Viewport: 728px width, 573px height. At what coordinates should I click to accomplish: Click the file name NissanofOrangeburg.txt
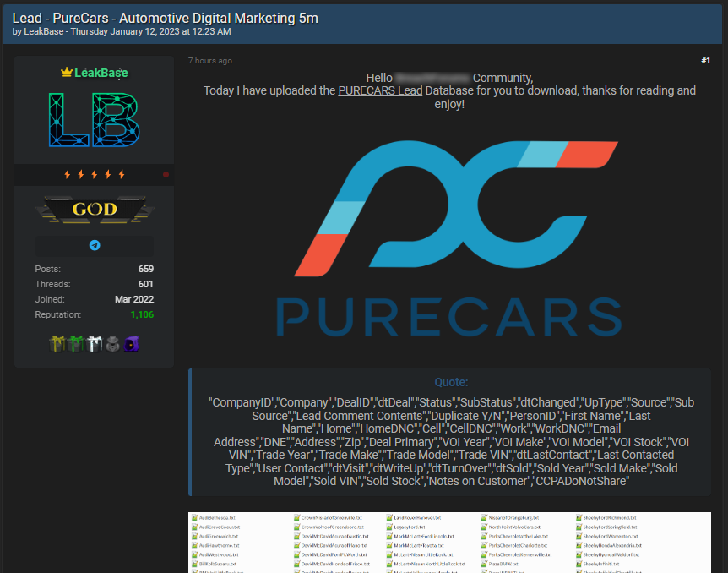513,517
